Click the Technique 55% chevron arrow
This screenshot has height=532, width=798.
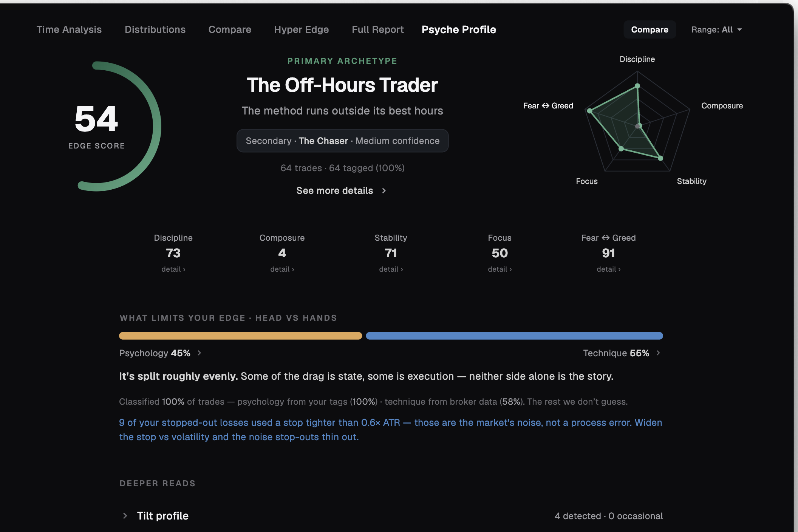pyautogui.click(x=658, y=353)
